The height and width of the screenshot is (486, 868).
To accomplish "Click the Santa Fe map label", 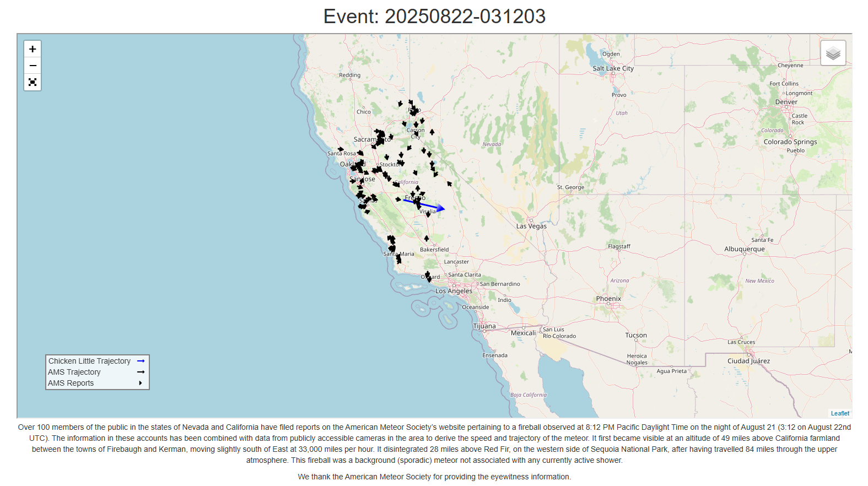I will coord(762,240).
